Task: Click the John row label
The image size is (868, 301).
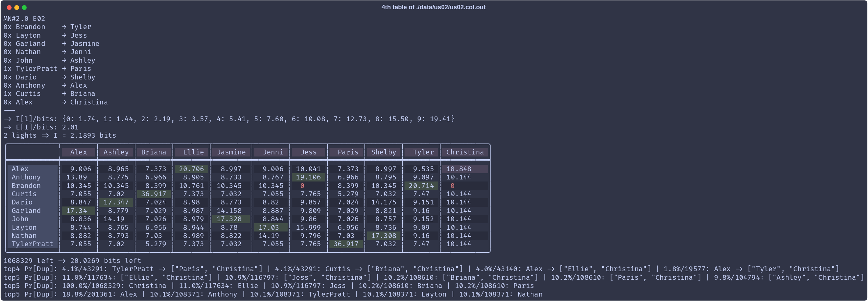Action: pyautogui.click(x=33, y=219)
